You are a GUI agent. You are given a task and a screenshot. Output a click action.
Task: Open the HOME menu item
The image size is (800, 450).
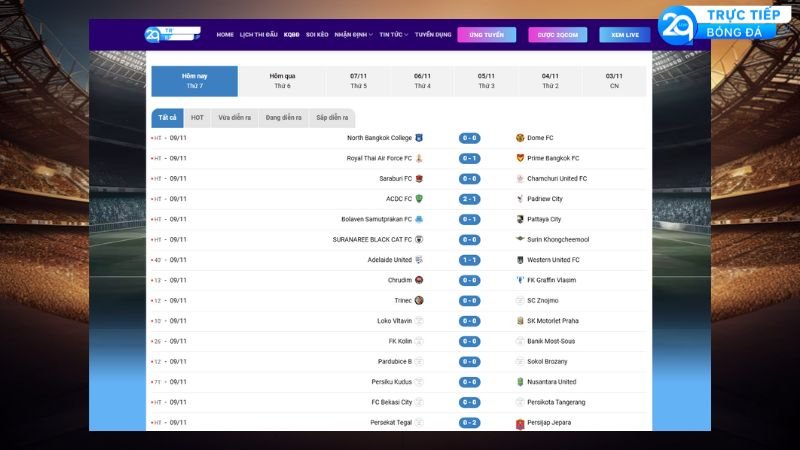click(225, 35)
